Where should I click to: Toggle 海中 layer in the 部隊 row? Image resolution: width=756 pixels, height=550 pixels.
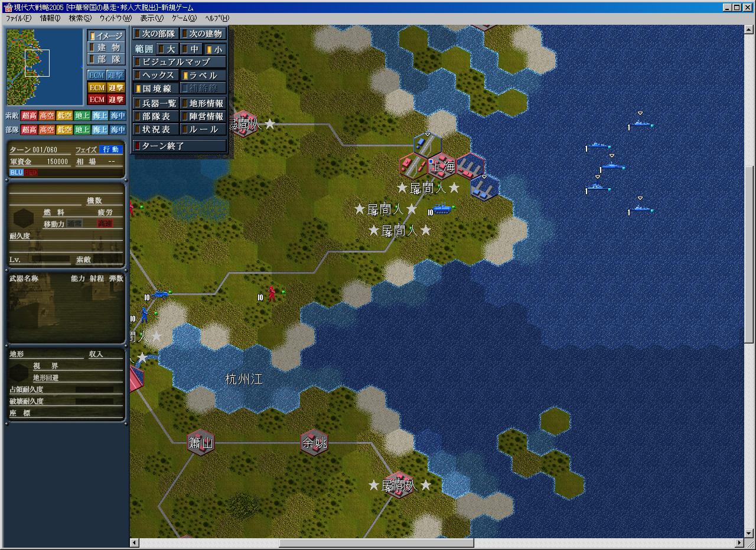tap(118, 130)
